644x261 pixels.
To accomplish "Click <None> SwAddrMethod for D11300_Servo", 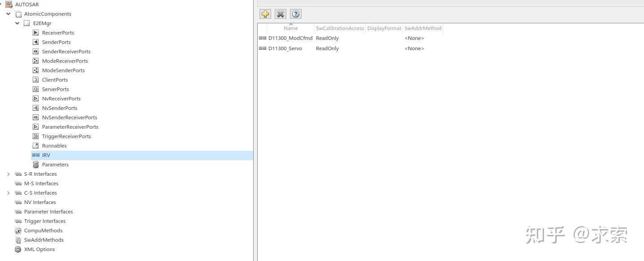I will (x=414, y=48).
